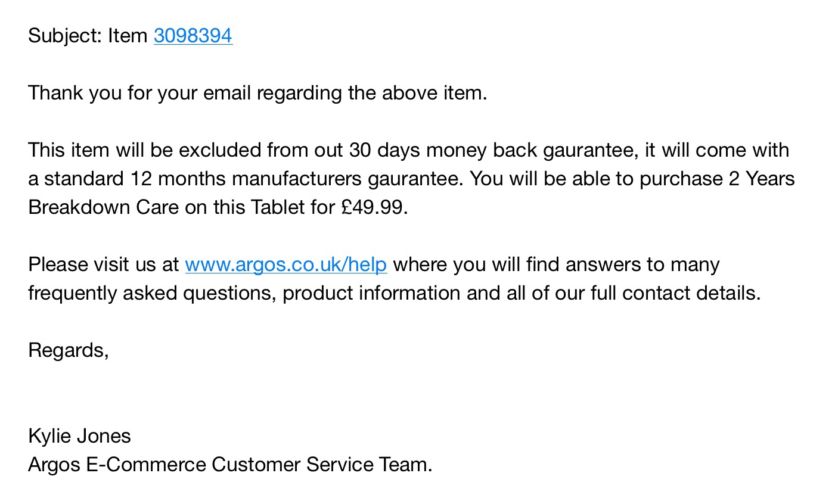
Task: Click the '2 Years' text
Action: click(x=761, y=179)
